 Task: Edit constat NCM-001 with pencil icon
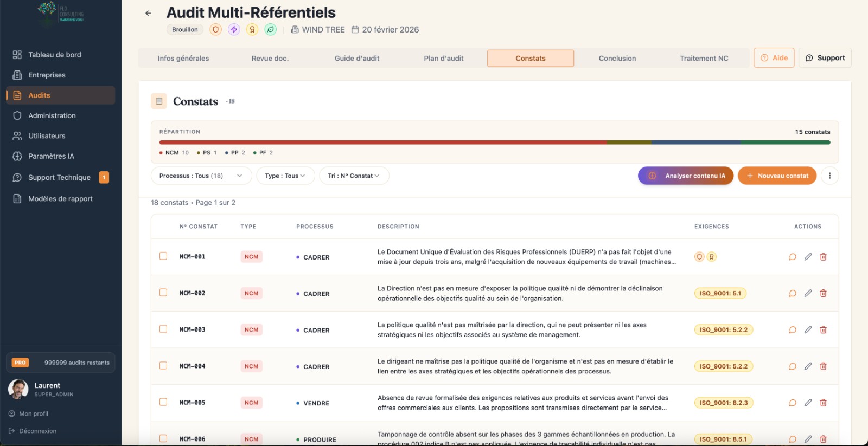point(808,257)
